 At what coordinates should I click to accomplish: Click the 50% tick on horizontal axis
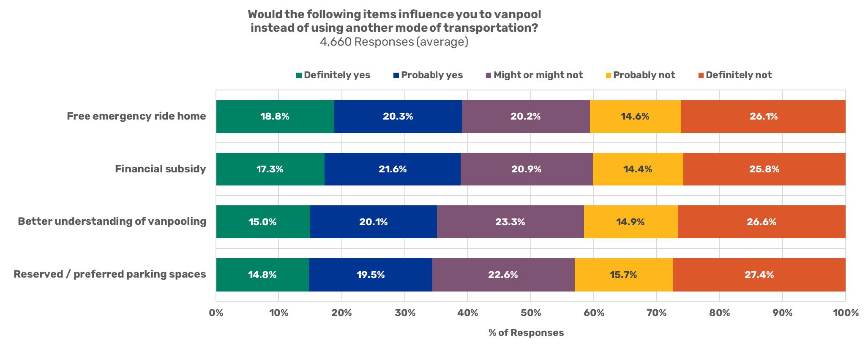pos(531,313)
